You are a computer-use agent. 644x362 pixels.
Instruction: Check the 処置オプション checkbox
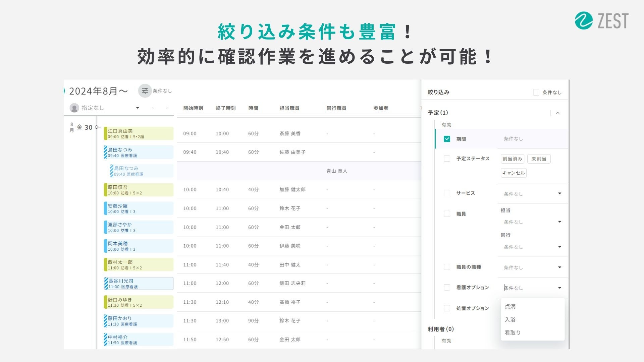pyautogui.click(x=447, y=308)
